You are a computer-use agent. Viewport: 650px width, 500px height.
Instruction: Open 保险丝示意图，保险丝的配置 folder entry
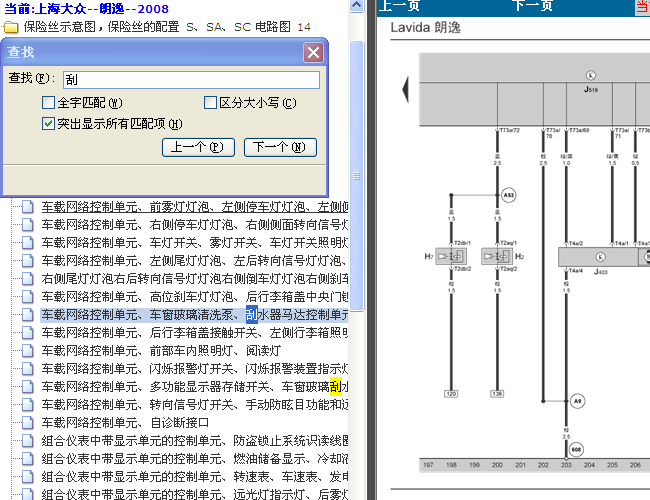point(167,27)
